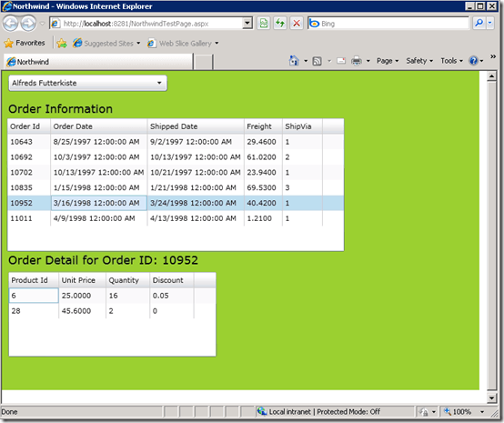Screen dimensions: 504x423
Task: Click the vertical scrollbar up arrow
Action: click(491, 76)
